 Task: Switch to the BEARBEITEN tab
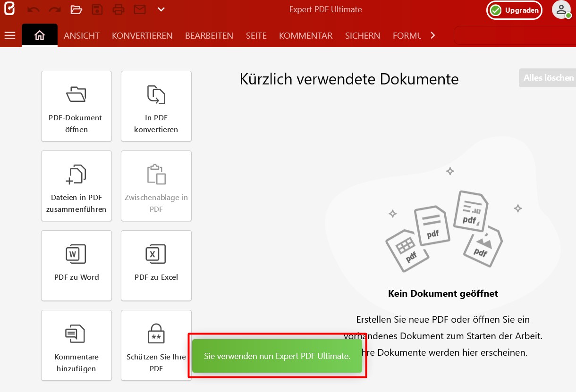209,36
